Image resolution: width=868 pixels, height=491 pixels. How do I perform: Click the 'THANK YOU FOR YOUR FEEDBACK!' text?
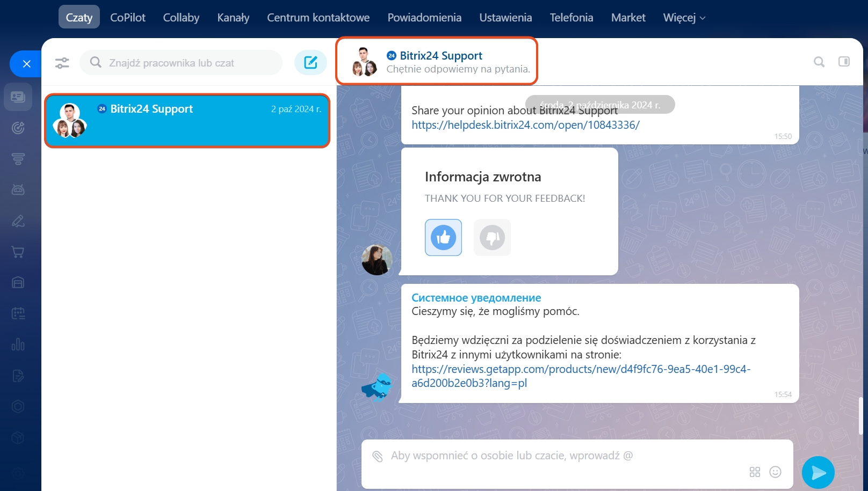pos(505,199)
